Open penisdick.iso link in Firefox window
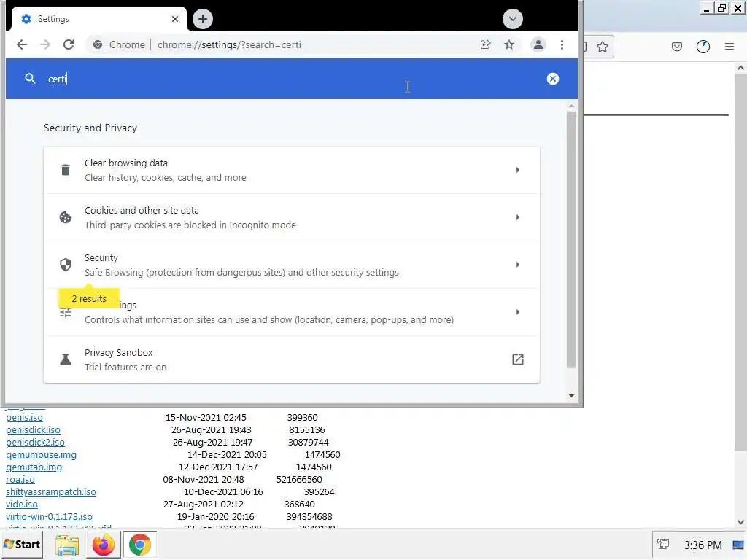Image resolution: width=747 pixels, height=560 pixels. pyautogui.click(x=33, y=430)
